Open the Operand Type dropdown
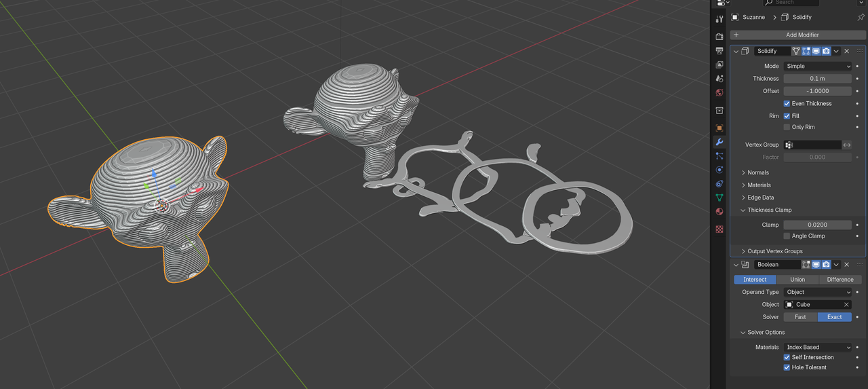 tap(817, 292)
